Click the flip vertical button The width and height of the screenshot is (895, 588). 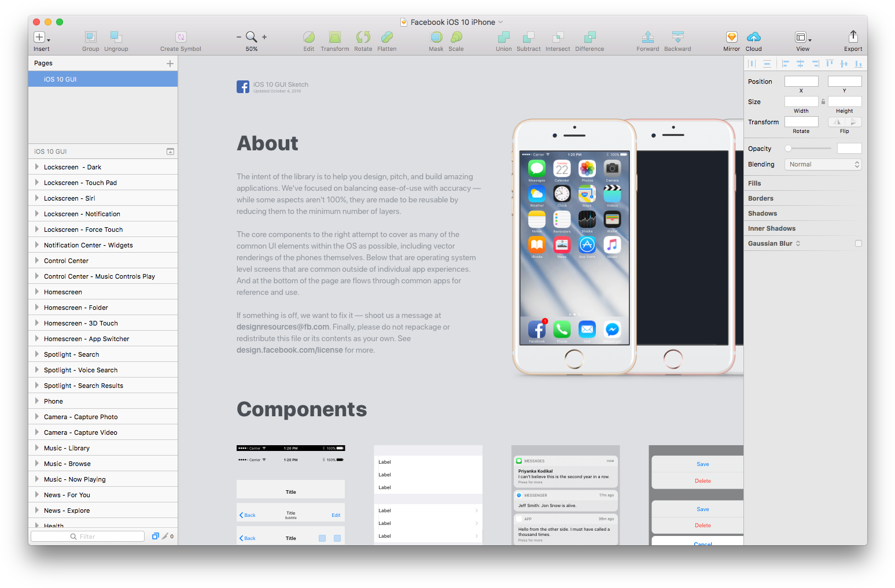[853, 122]
